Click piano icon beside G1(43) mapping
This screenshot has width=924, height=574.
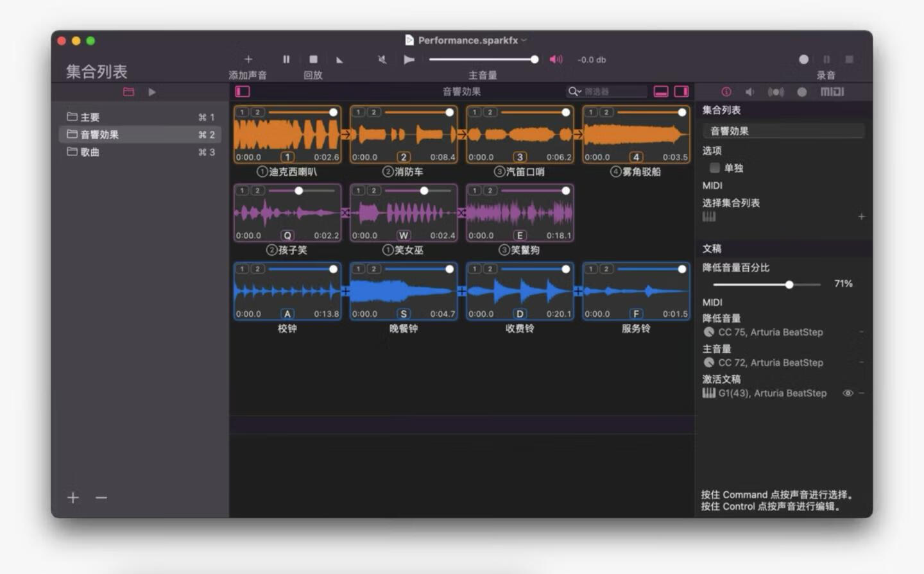click(x=708, y=393)
